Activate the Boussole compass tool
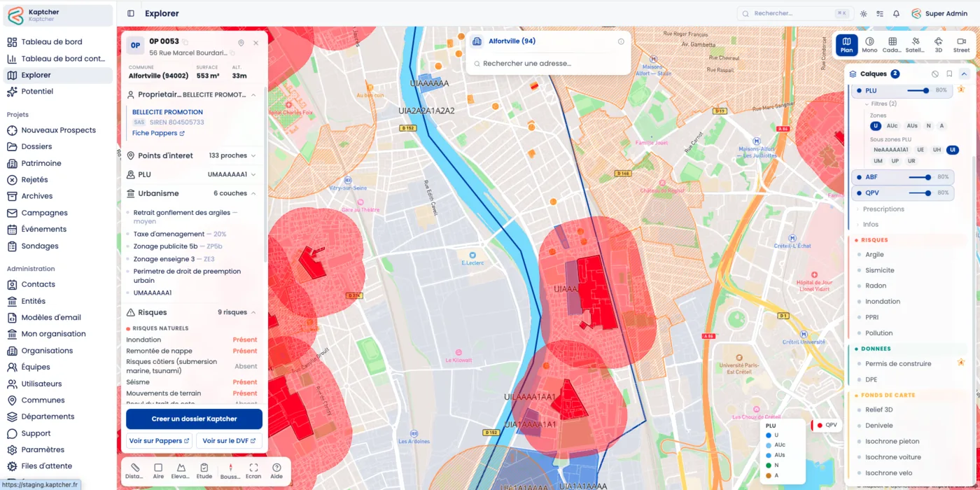The image size is (980, 490). 230,471
